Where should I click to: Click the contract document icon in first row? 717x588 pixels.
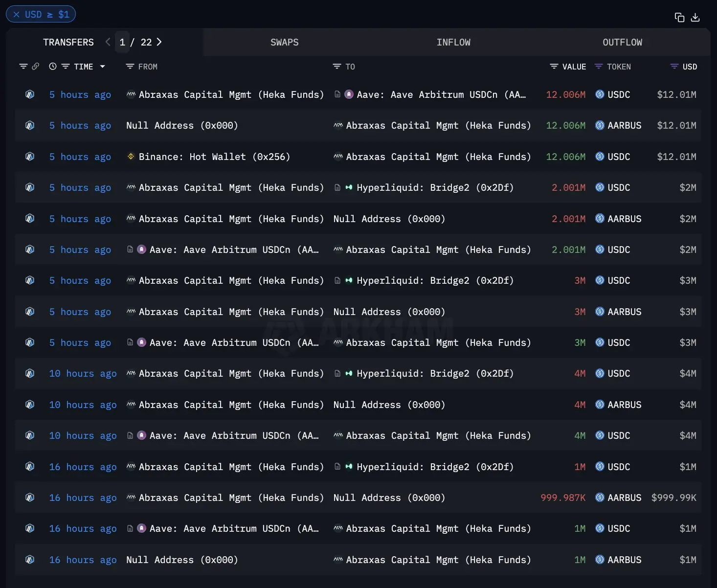click(x=337, y=94)
